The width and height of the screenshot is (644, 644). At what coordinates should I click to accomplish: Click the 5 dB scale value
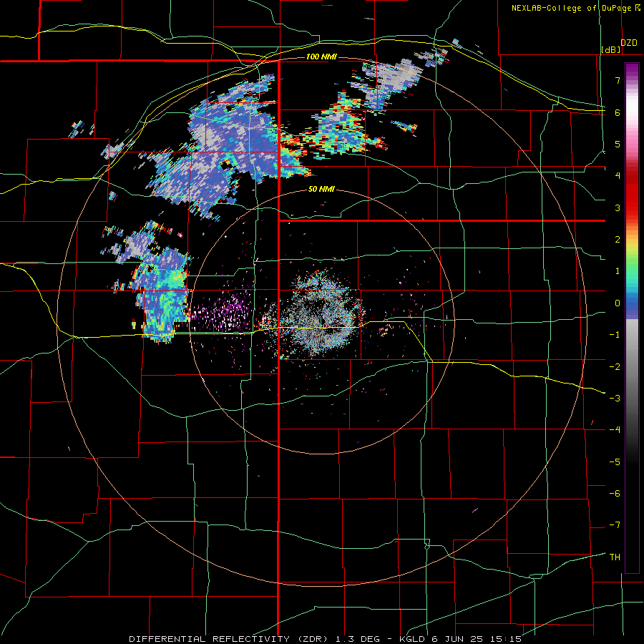point(618,144)
